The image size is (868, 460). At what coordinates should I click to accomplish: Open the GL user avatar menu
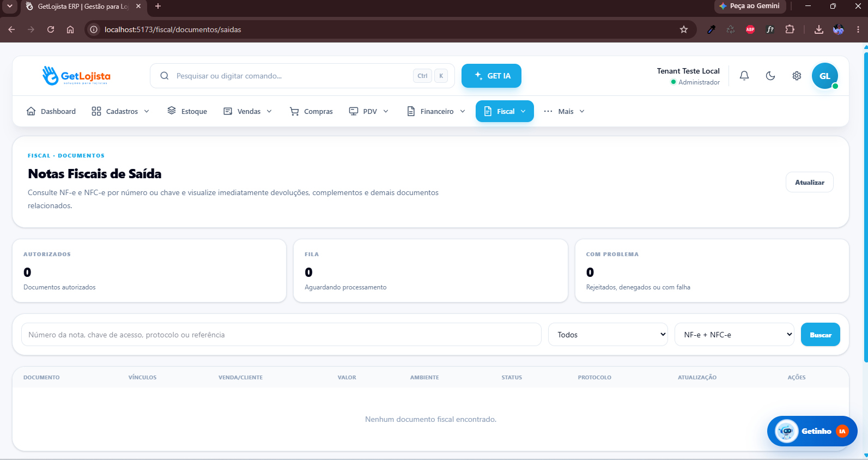824,76
